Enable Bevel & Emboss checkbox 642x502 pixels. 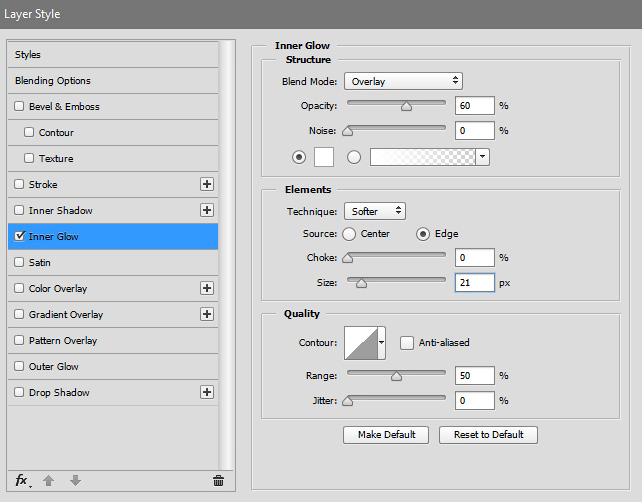19,106
